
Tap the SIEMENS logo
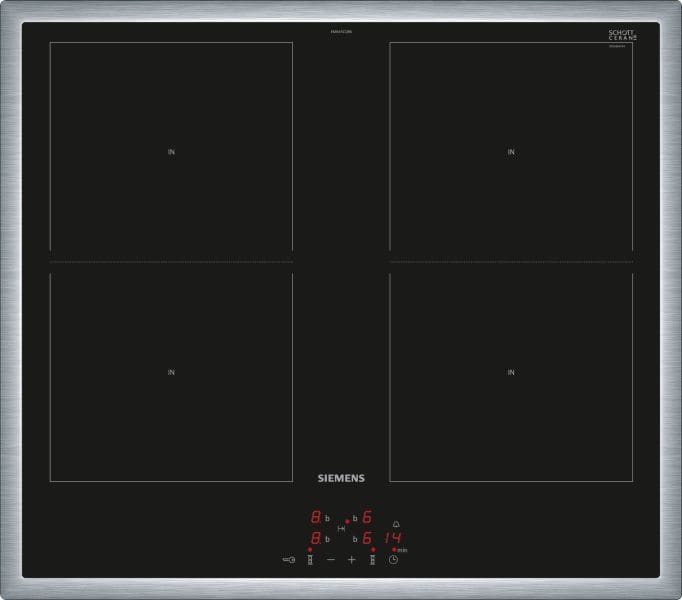tap(341, 478)
